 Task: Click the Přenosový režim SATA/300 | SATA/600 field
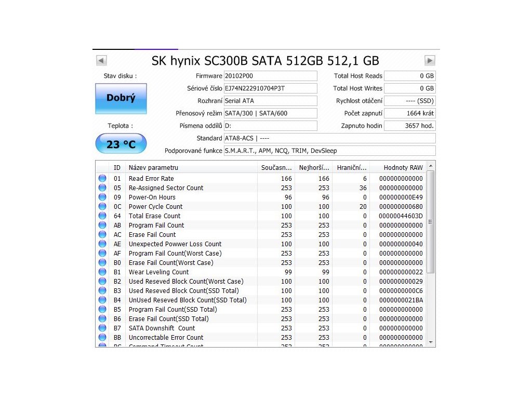[270, 113]
